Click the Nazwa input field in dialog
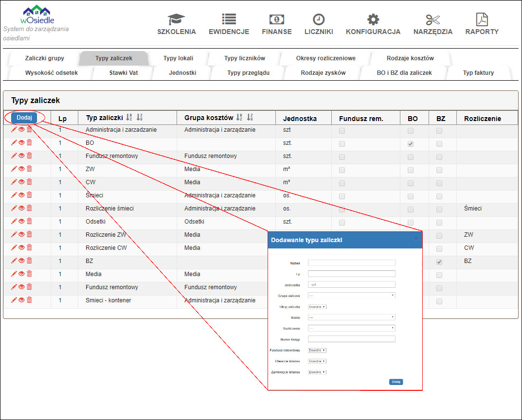 pyautogui.click(x=352, y=262)
